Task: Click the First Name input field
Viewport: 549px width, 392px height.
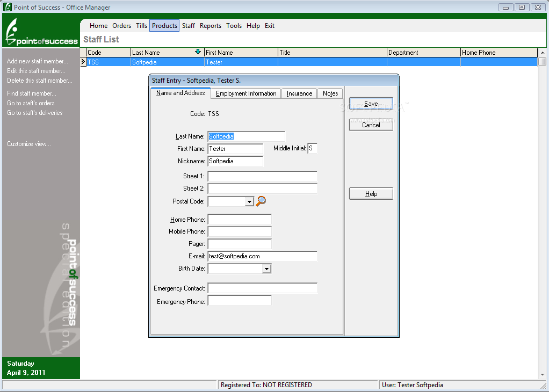Action: pos(235,149)
